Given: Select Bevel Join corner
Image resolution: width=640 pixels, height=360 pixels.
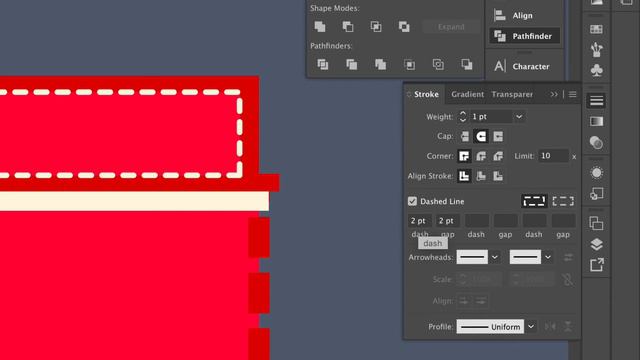Looking at the screenshot, I should click(498, 156).
